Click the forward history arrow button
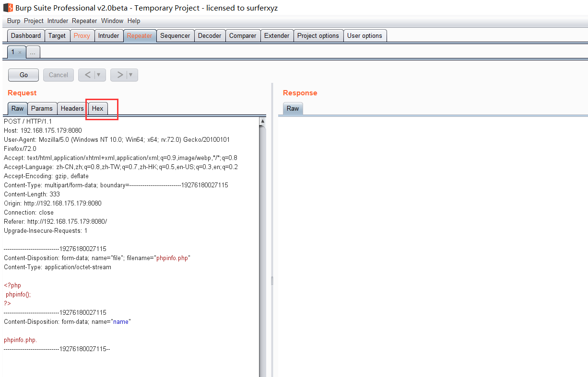 [119, 75]
